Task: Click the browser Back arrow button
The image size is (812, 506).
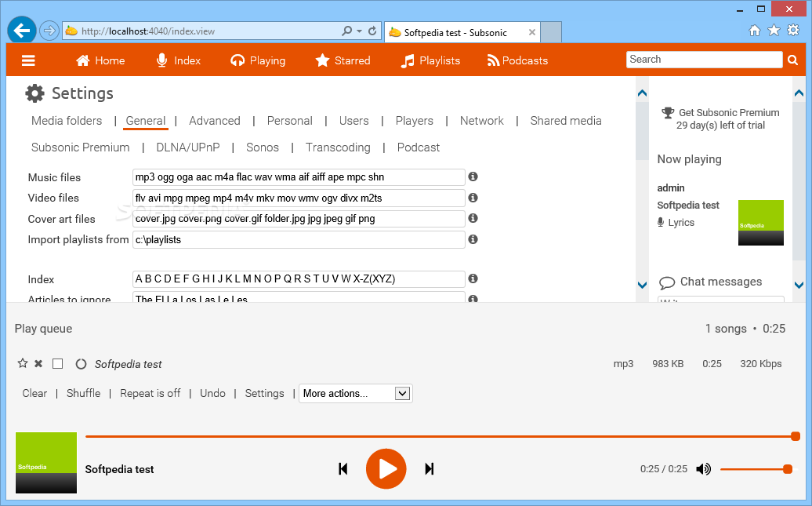Action: click(22, 31)
